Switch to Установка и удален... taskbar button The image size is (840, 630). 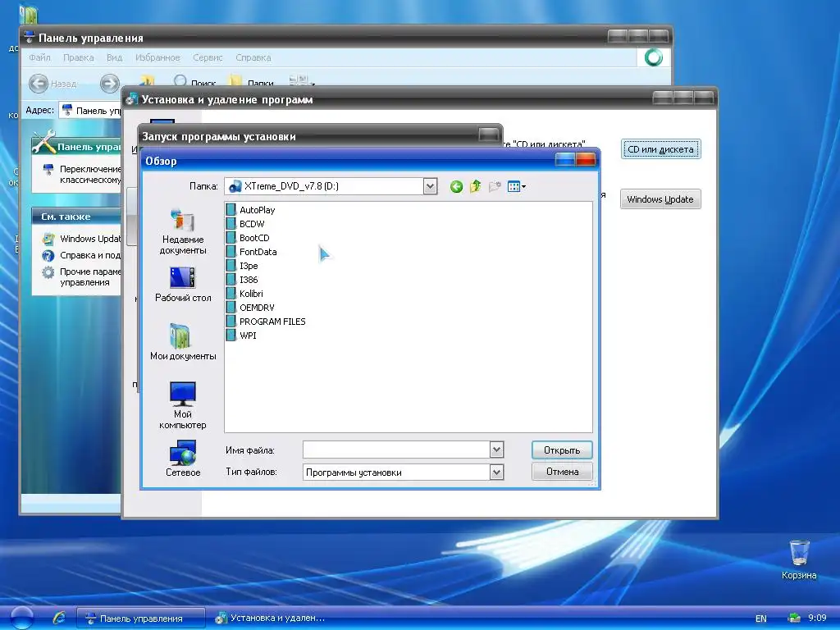pos(271,619)
